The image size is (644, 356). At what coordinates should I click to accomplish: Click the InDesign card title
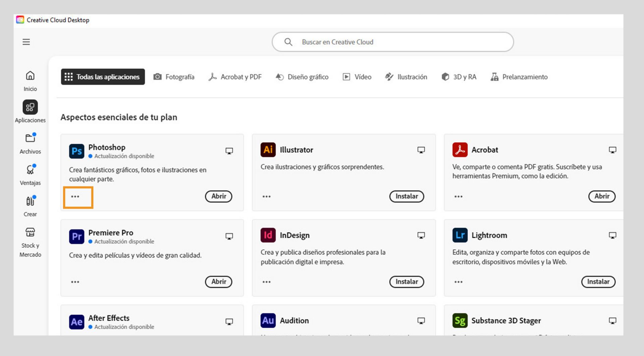[295, 235]
